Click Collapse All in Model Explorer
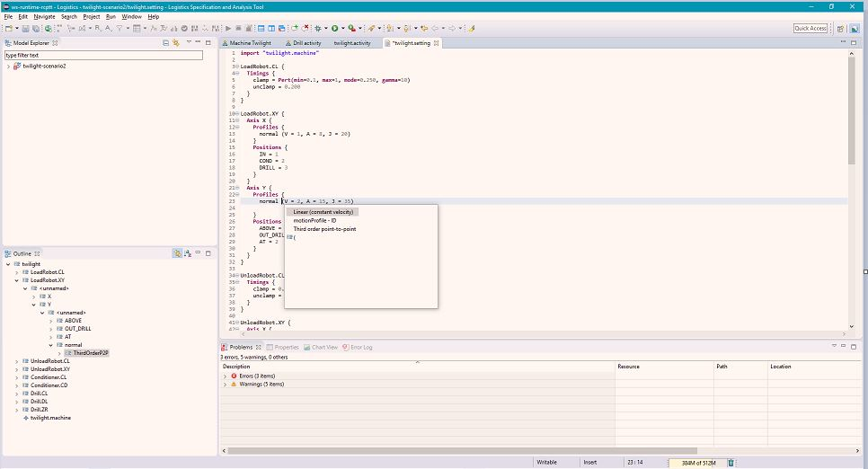 click(x=166, y=43)
